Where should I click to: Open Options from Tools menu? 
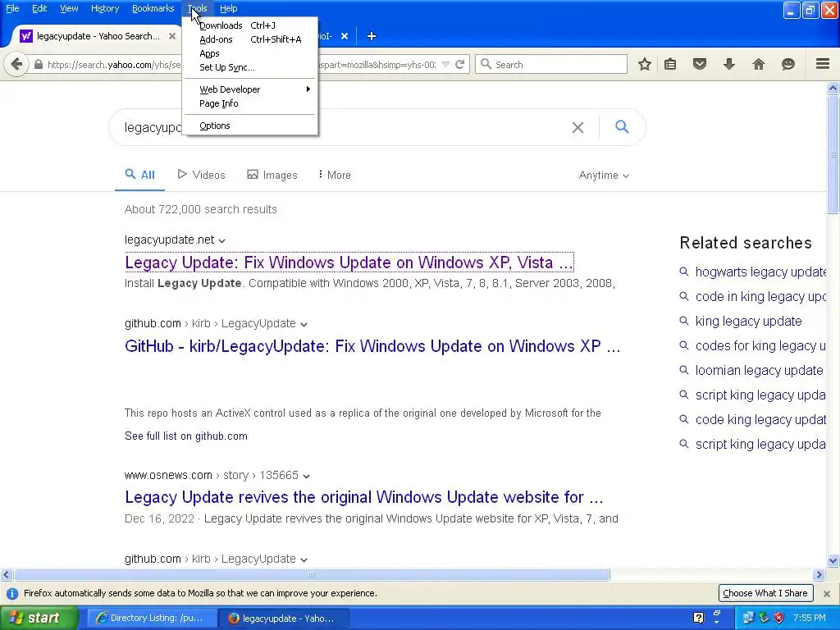(249, 126)
